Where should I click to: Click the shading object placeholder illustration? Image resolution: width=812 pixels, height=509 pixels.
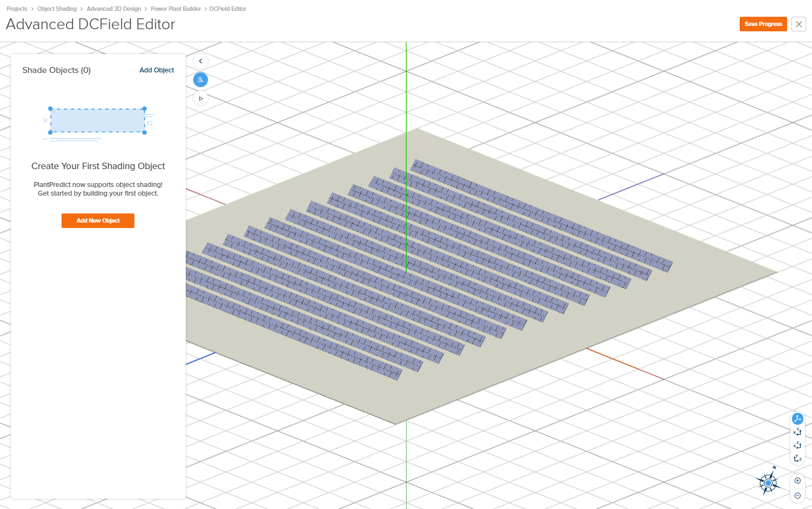tap(98, 124)
